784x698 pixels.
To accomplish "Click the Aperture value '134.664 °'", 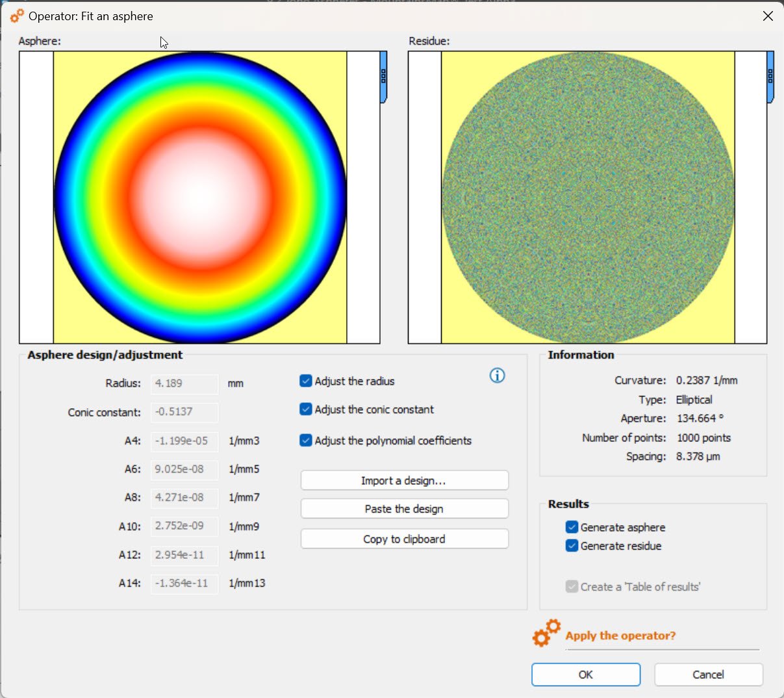I will (700, 419).
